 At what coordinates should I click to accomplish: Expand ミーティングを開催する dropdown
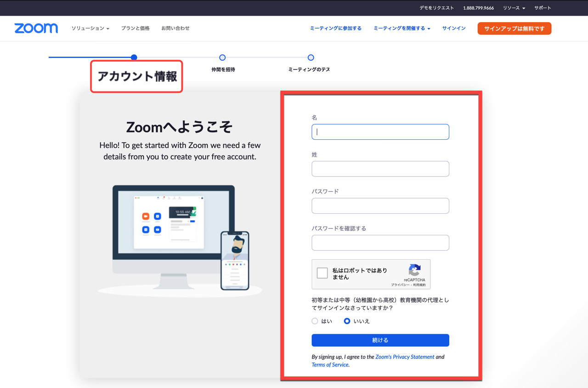click(402, 28)
